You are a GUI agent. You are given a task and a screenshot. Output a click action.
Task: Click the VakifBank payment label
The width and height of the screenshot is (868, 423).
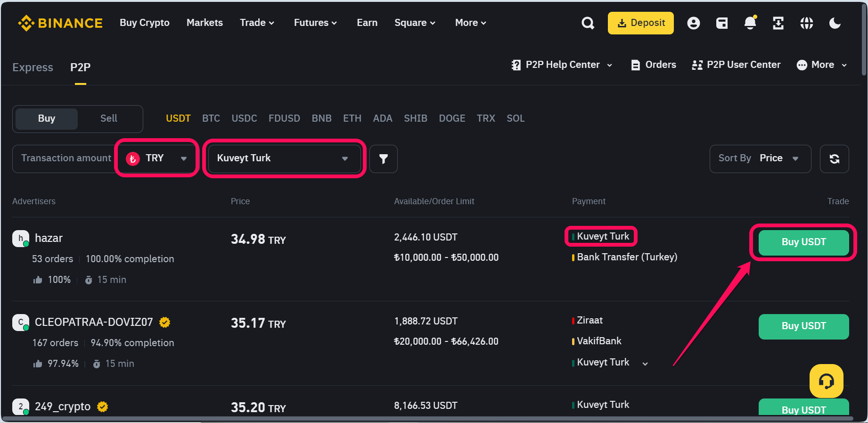(x=599, y=341)
